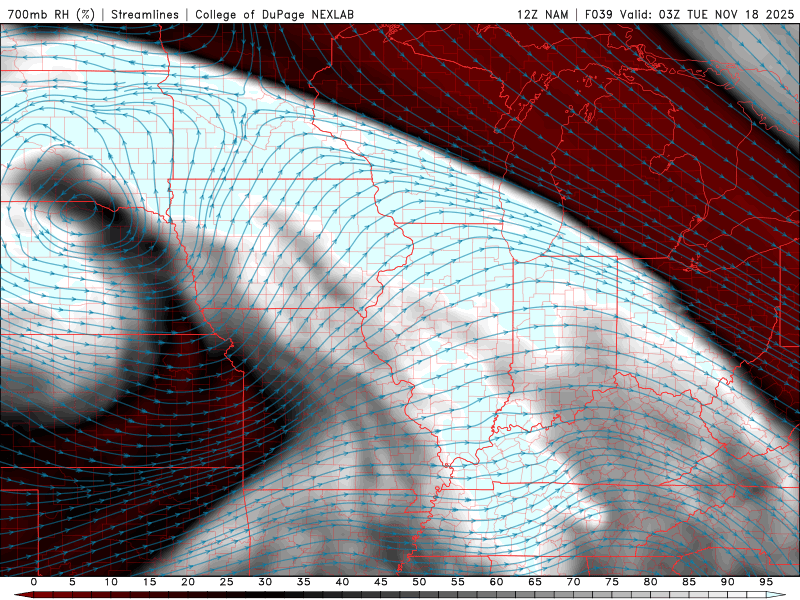The image size is (800, 600).
Task: Select the "80" colorbar scale label
Action: [650, 582]
